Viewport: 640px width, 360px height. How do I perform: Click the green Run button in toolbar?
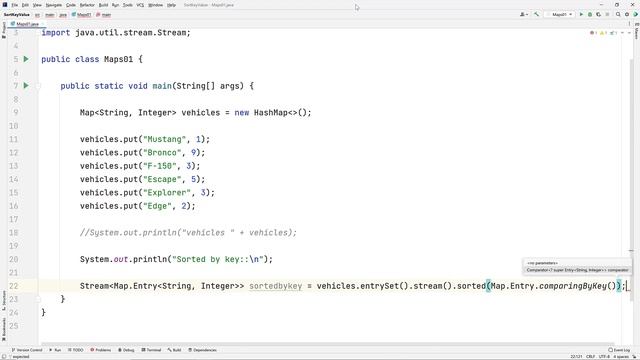(581, 14)
